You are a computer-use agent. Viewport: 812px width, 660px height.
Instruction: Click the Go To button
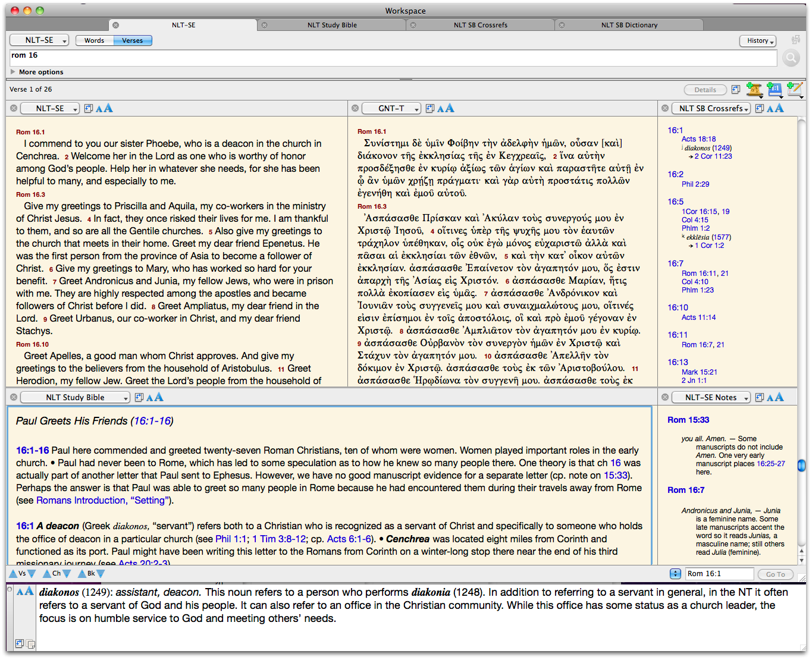pos(776,574)
